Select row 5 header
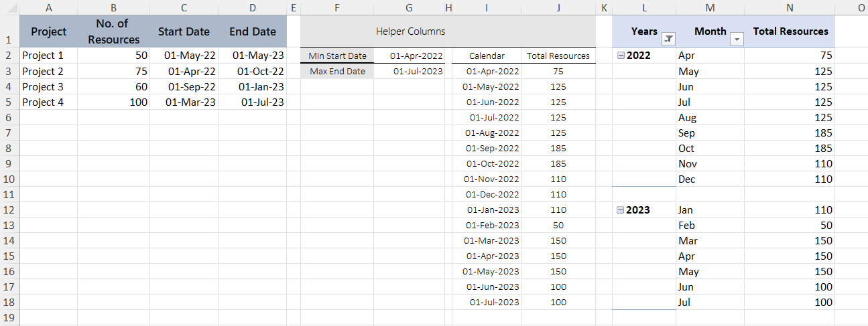868x326 pixels. pos(9,102)
